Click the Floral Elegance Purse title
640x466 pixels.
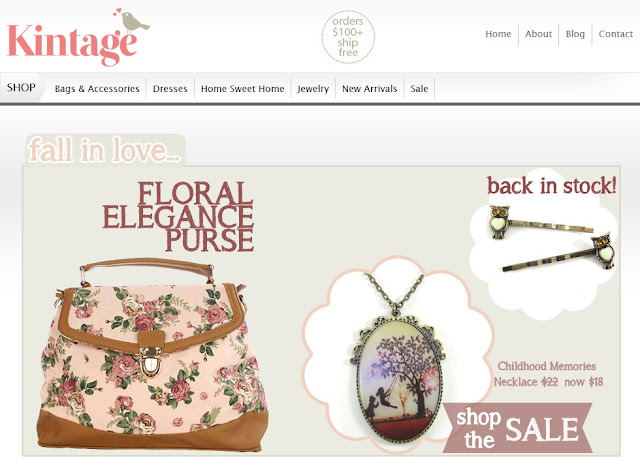pyautogui.click(x=178, y=216)
